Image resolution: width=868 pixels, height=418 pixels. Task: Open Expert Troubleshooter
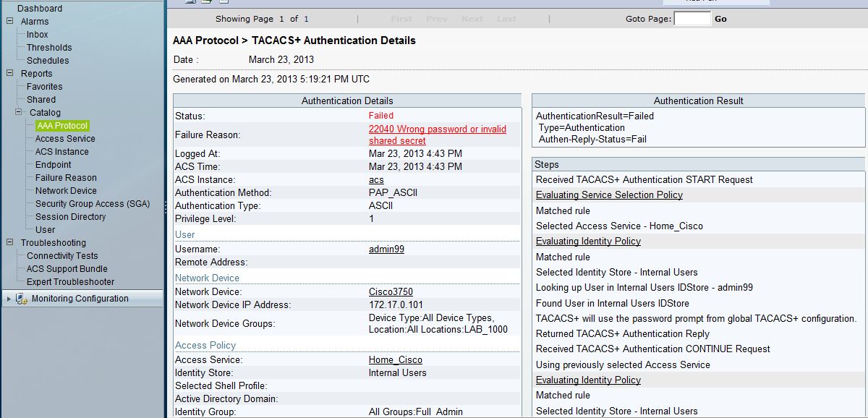tap(70, 282)
